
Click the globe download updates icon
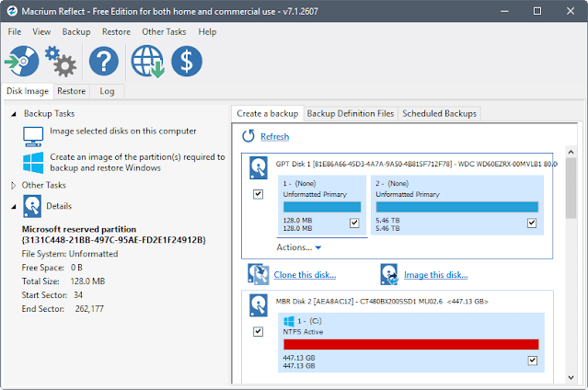[x=147, y=61]
